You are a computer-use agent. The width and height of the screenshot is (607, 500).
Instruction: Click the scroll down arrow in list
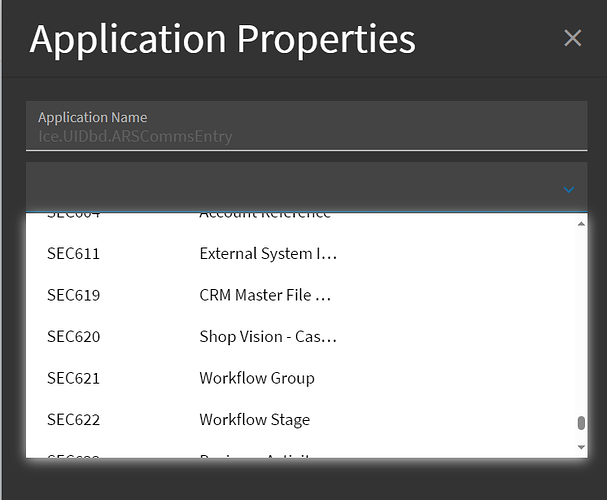[581, 447]
